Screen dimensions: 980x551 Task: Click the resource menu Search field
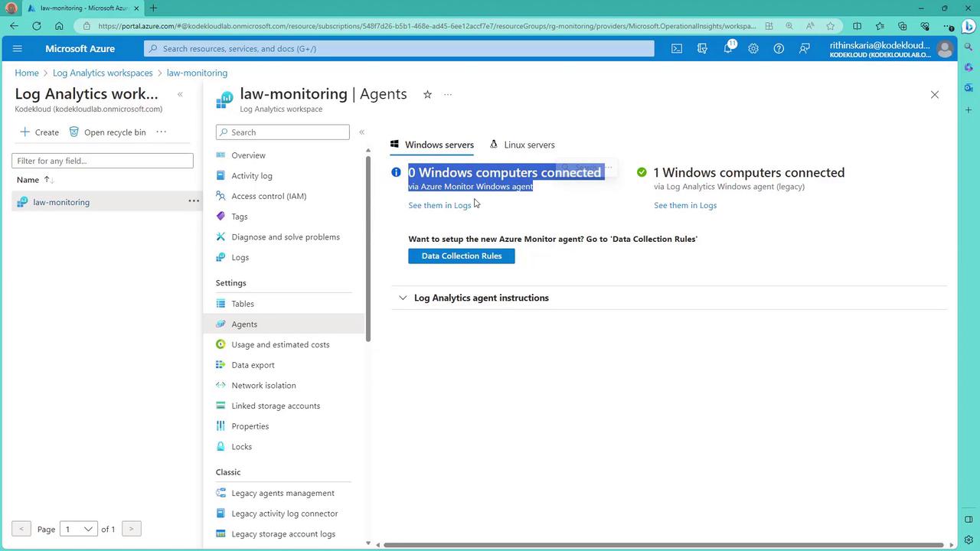[x=283, y=132]
